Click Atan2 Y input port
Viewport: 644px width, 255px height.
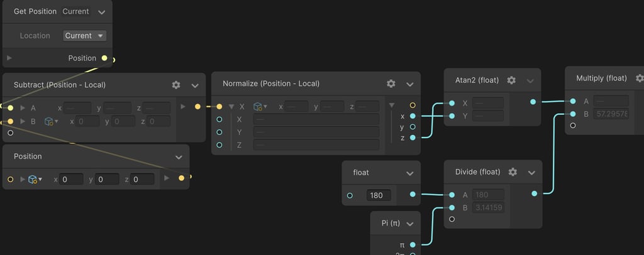[x=452, y=116]
